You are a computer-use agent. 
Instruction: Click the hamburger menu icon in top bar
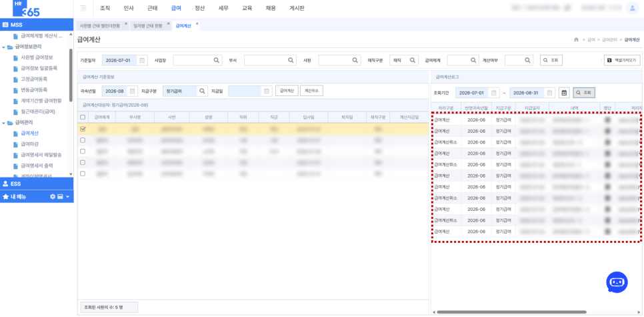coord(84,8)
